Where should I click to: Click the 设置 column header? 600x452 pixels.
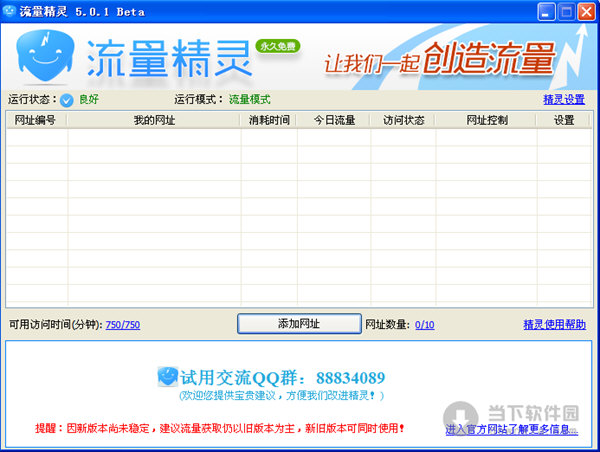564,120
